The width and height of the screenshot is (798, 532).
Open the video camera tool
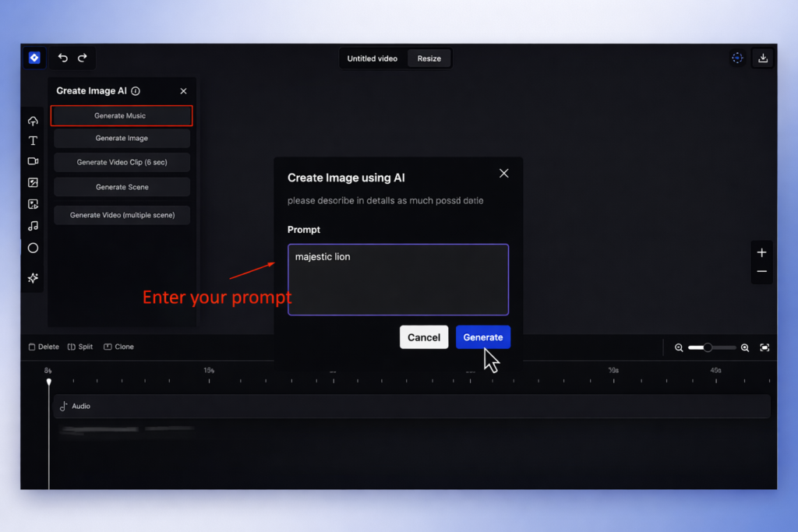33,161
